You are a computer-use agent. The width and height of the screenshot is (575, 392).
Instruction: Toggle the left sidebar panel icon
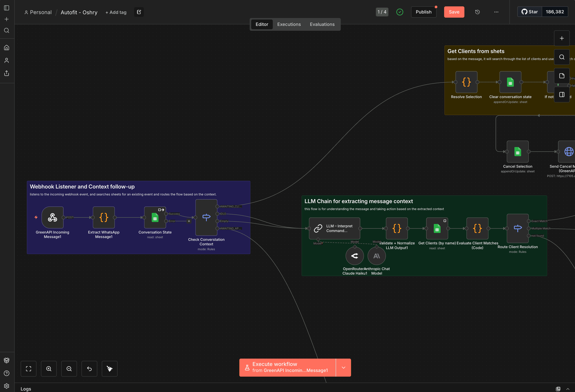pos(7,8)
